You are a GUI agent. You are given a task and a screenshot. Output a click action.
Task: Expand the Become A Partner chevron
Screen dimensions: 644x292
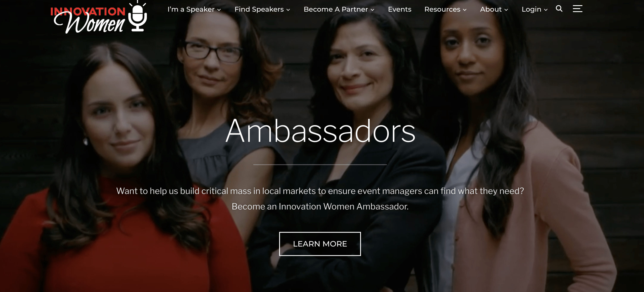(372, 10)
